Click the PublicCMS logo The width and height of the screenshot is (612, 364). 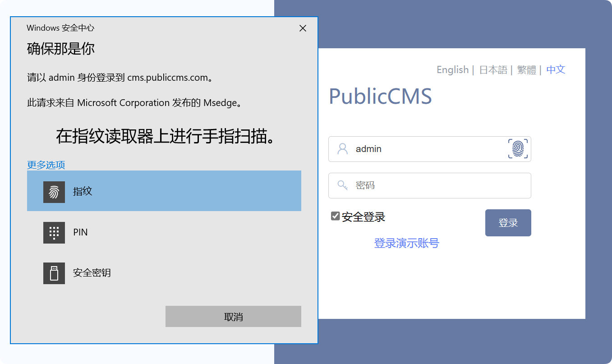click(x=380, y=96)
